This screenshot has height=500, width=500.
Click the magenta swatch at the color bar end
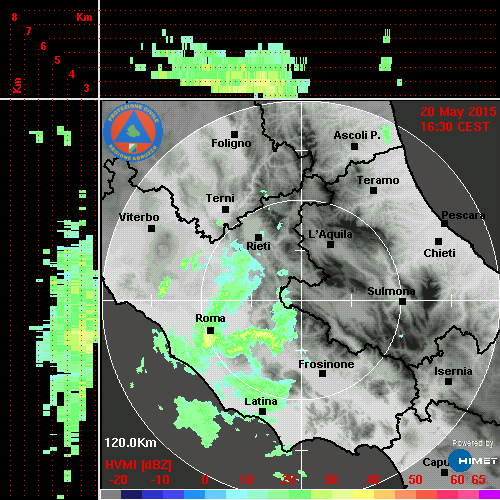tap(489, 494)
